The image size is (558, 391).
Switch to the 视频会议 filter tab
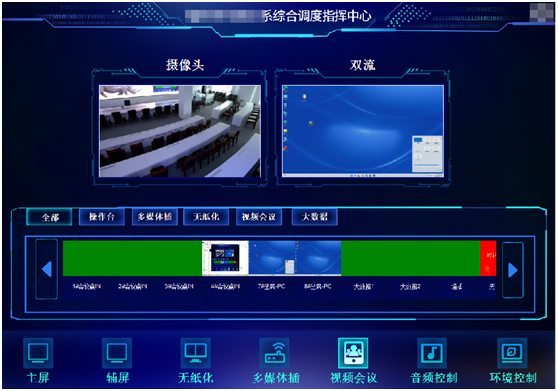[x=259, y=217]
